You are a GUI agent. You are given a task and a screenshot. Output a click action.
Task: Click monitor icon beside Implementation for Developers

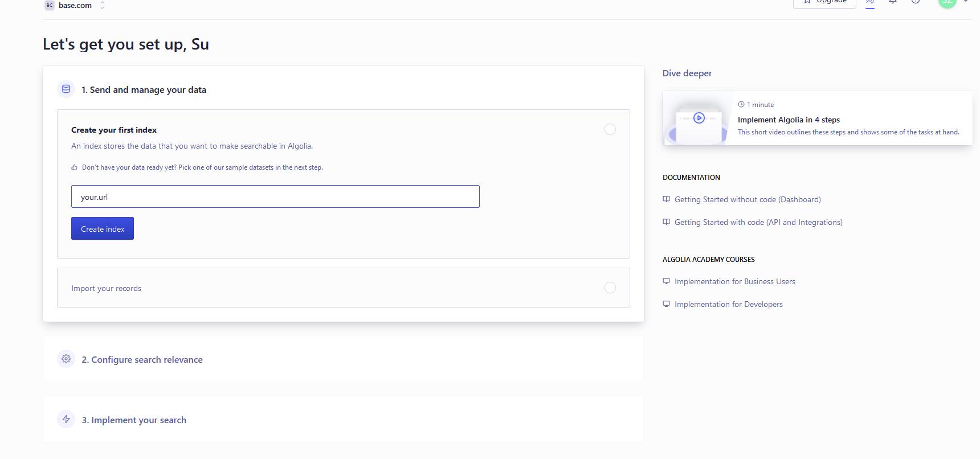click(666, 304)
